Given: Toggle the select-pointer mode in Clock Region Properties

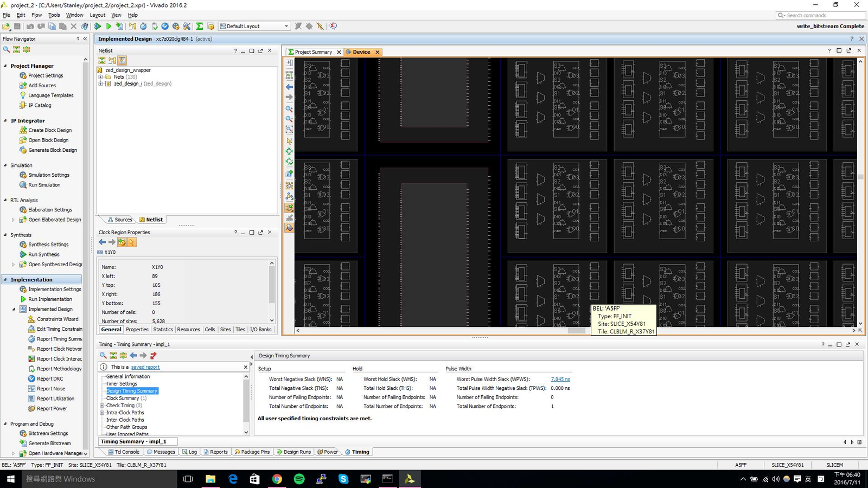Looking at the screenshot, I should point(132,242).
